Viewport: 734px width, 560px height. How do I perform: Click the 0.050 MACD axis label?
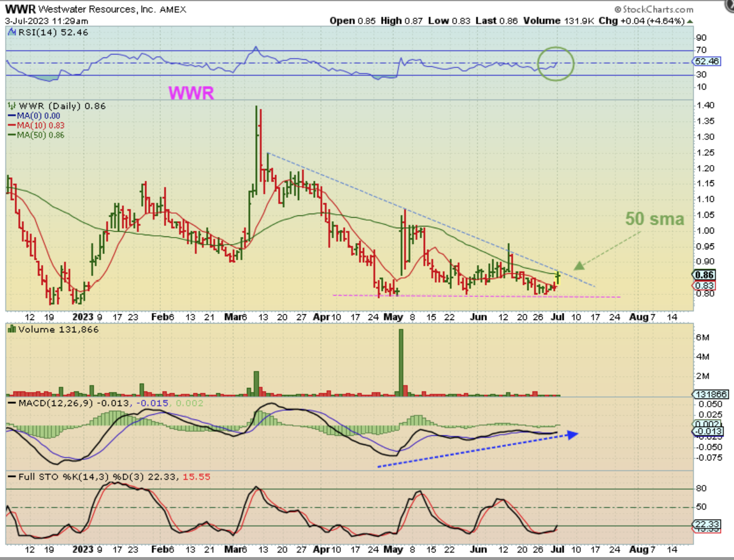click(710, 404)
